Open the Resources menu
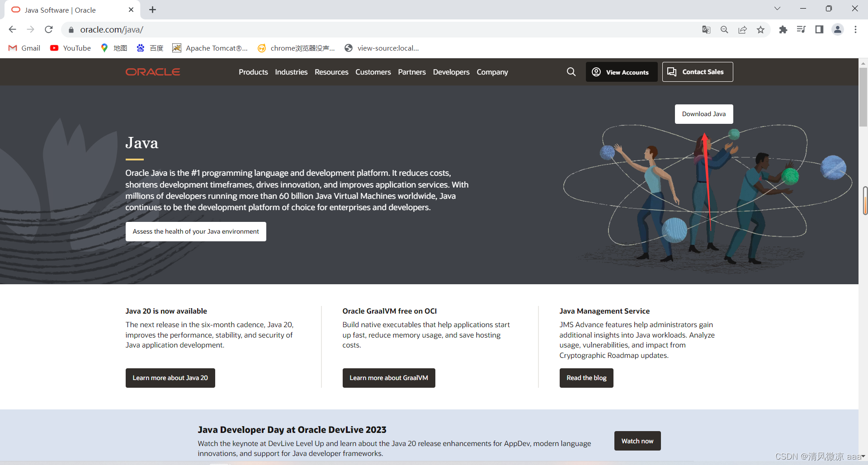Screen dimensions: 868x465 point(331,72)
